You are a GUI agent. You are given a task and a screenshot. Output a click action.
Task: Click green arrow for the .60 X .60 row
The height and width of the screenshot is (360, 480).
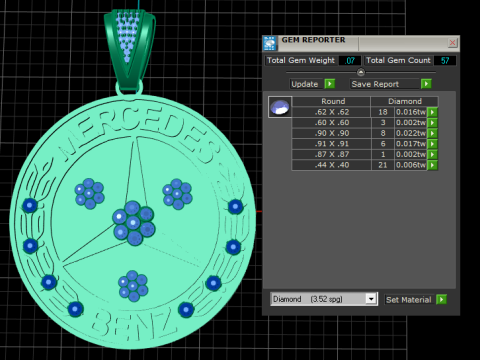point(432,123)
